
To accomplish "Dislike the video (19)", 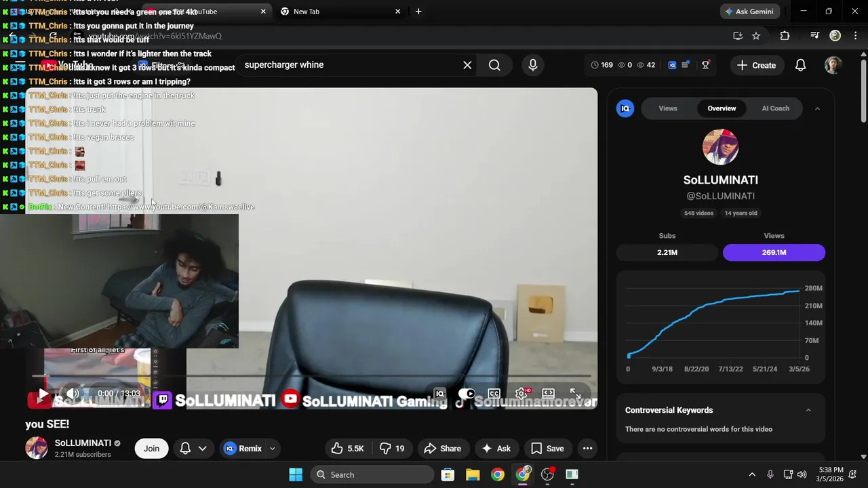I will coord(391,449).
